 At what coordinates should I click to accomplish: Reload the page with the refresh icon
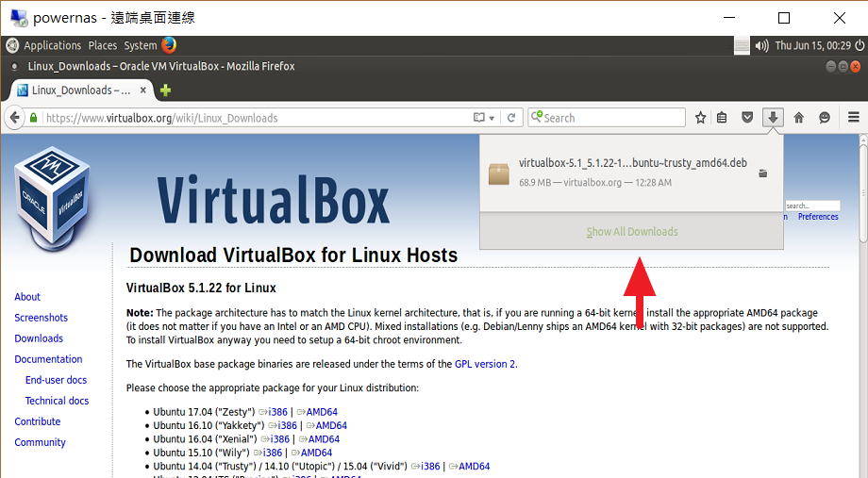click(511, 118)
